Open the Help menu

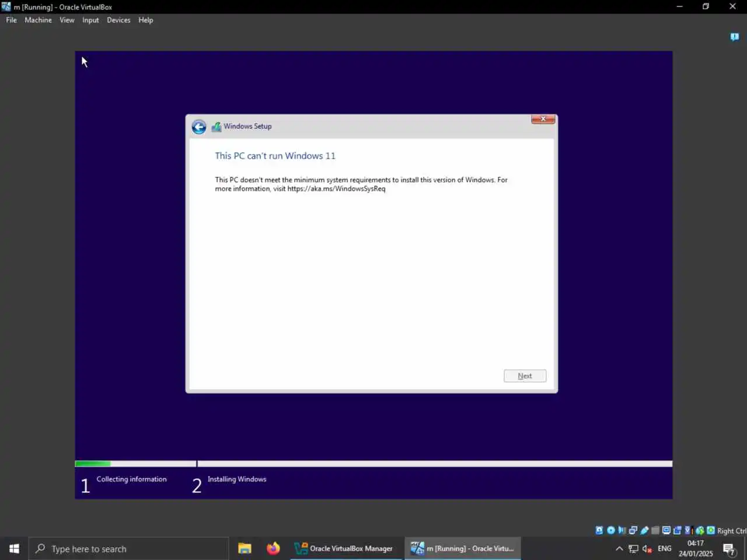pos(146,20)
